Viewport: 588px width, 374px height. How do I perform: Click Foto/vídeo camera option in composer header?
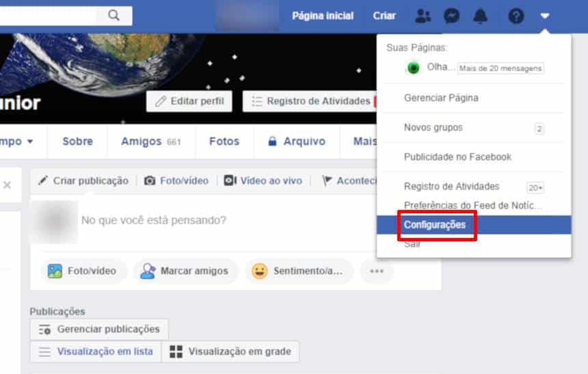click(x=176, y=181)
